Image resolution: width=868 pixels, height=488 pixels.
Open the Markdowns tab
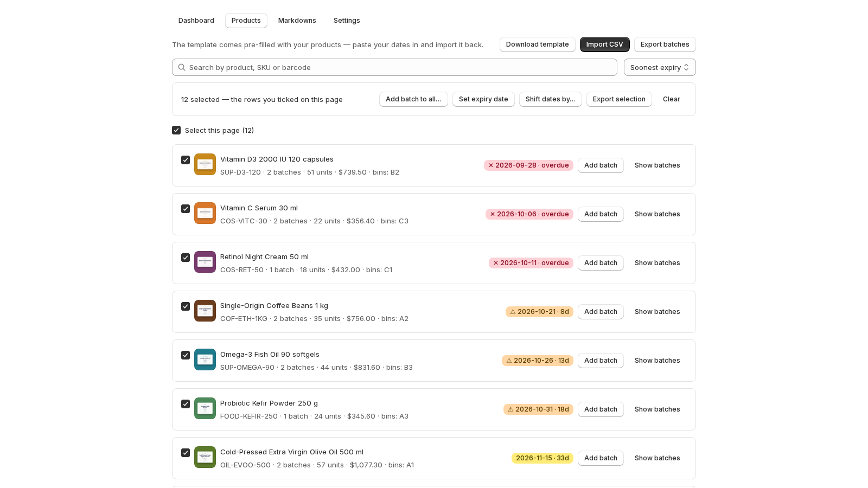(x=297, y=21)
